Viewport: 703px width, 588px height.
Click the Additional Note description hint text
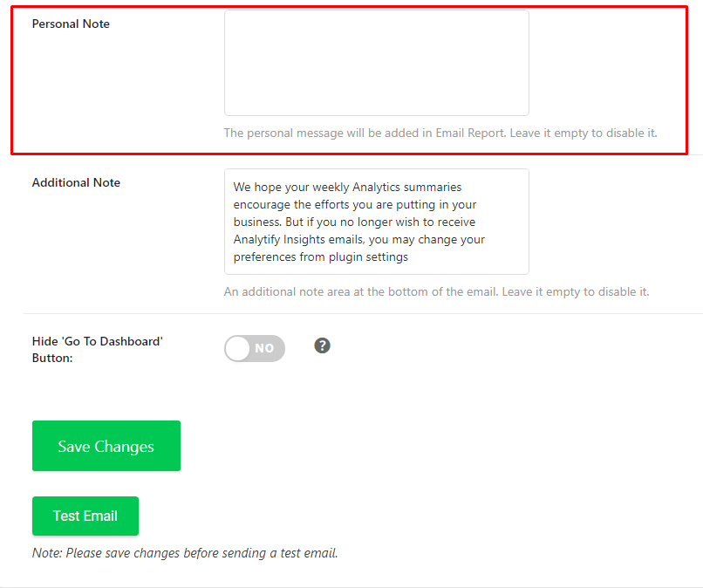pyautogui.click(x=436, y=292)
